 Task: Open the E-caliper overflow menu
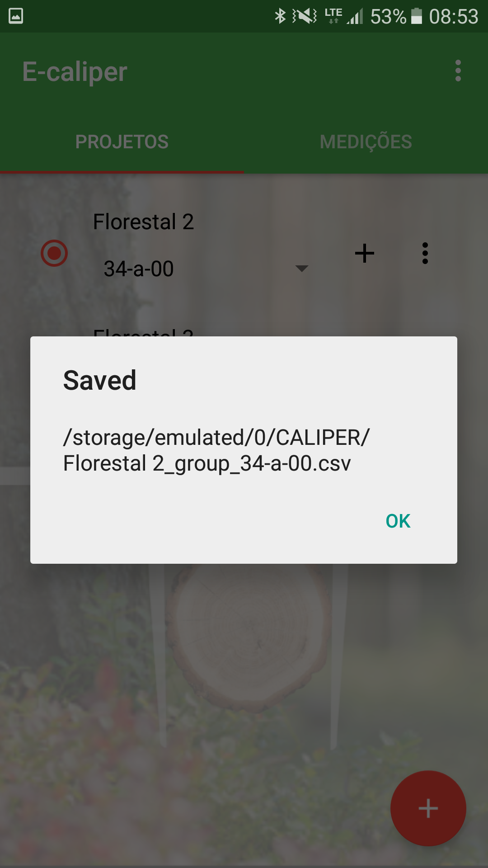click(458, 71)
